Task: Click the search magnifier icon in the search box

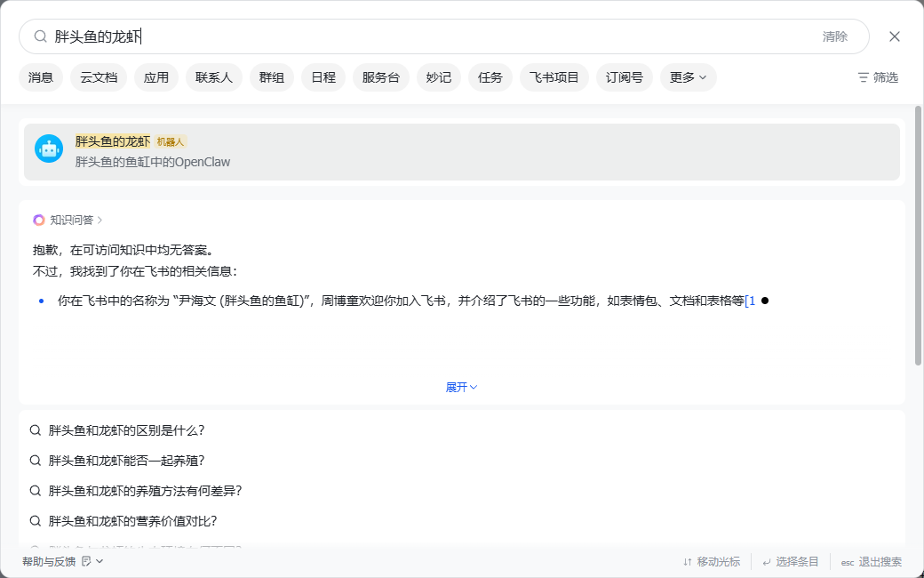Action: click(x=40, y=36)
